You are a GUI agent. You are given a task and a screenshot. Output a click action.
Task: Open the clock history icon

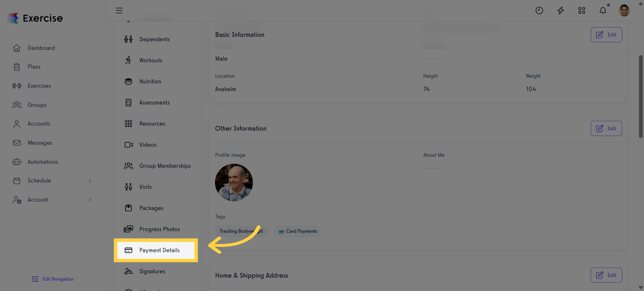pos(539,10)
